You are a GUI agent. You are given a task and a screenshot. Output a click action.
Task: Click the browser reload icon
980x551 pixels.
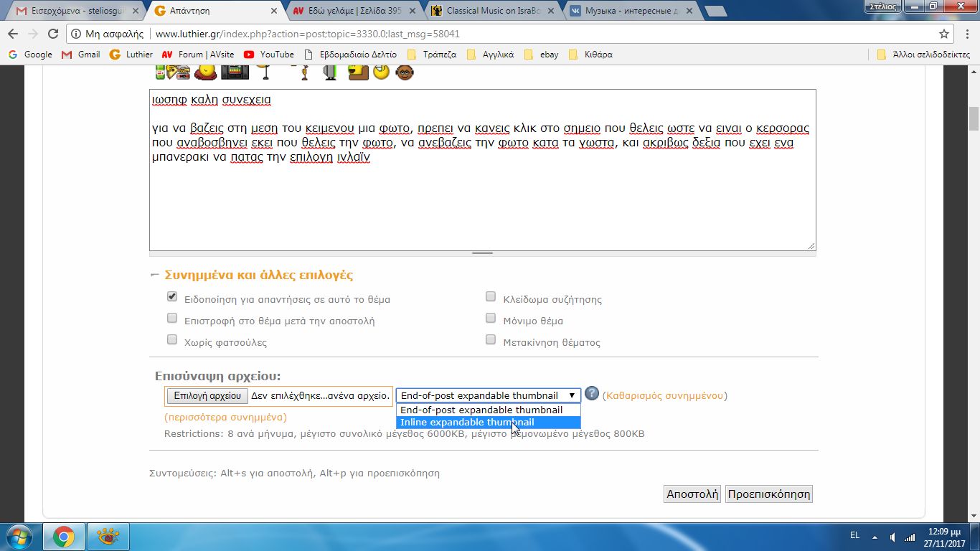52,34
